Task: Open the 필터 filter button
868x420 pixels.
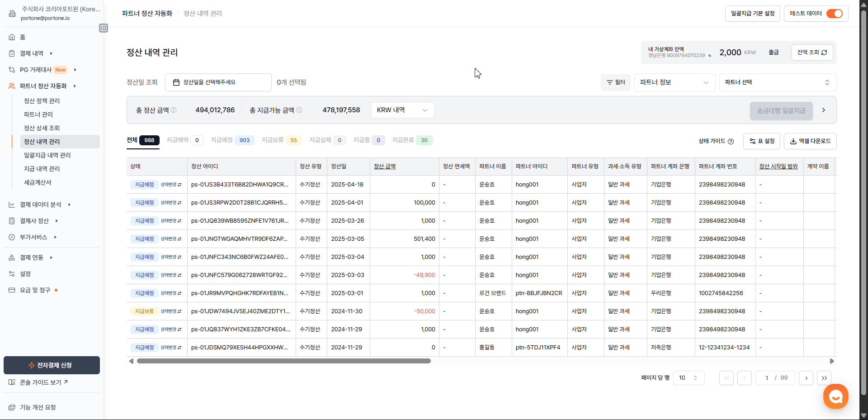Action: click(615, 82)
